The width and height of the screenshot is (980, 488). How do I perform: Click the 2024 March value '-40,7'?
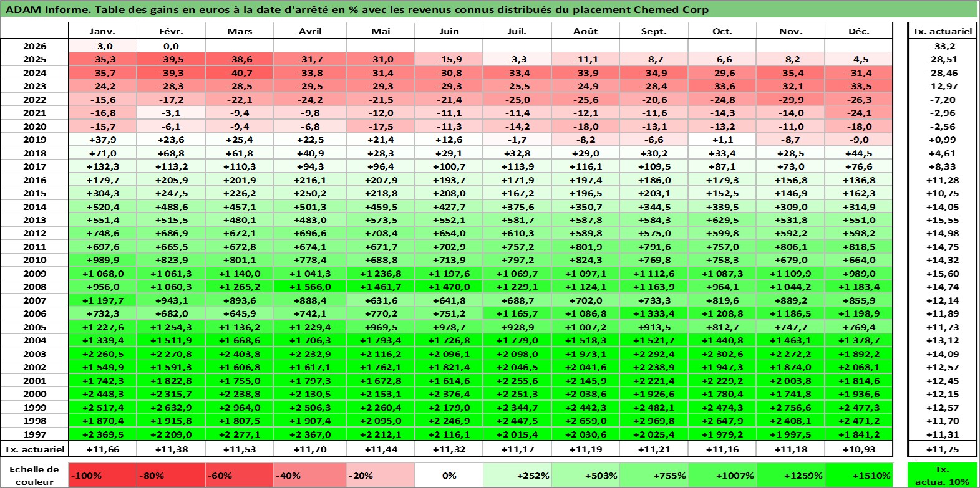[240, 73]
